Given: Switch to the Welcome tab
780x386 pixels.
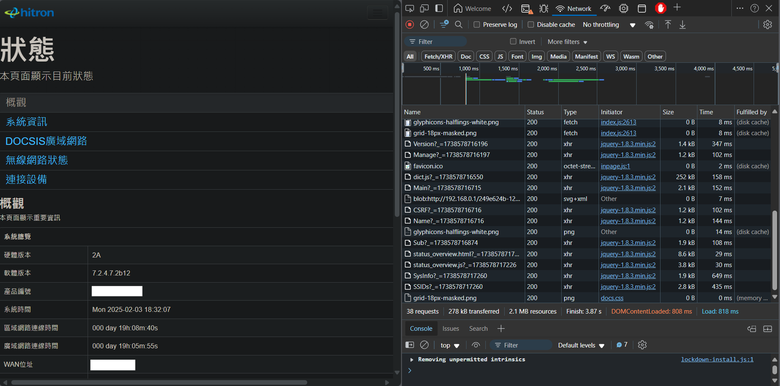Looking at the screenshot, I should click(473, 8).
